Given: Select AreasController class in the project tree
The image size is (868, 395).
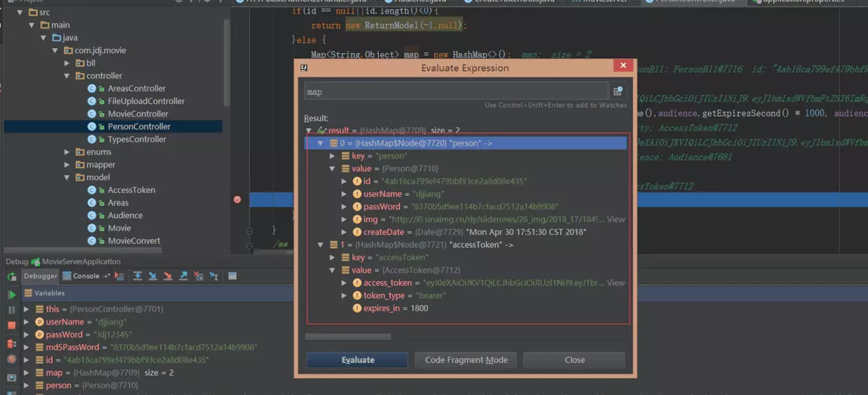Looking at the screenshot, I should pos(136,88).
